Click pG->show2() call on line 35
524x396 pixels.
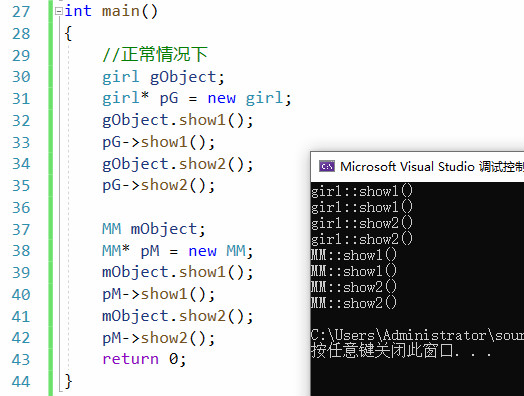click(x=158, y=185)
